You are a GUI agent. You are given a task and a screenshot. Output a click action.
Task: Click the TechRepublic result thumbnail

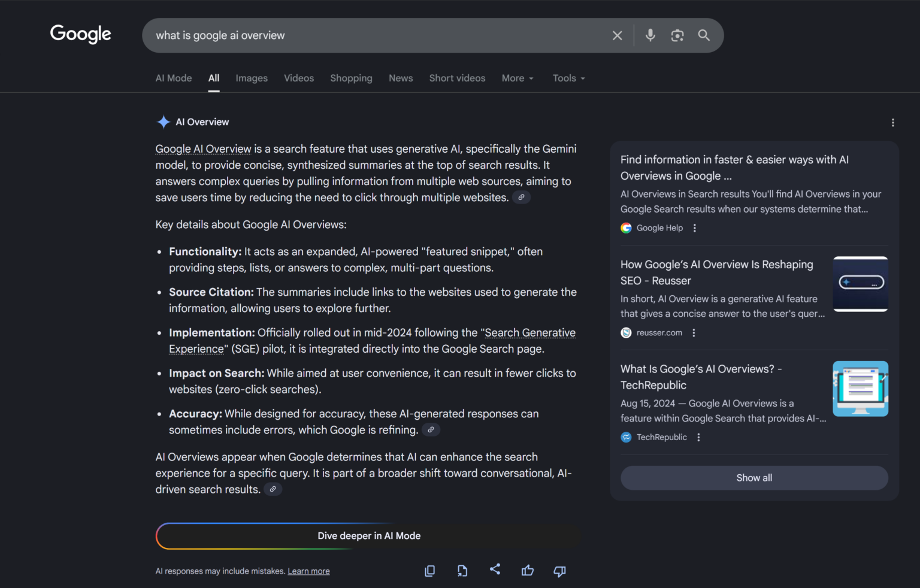coord(860,389)
